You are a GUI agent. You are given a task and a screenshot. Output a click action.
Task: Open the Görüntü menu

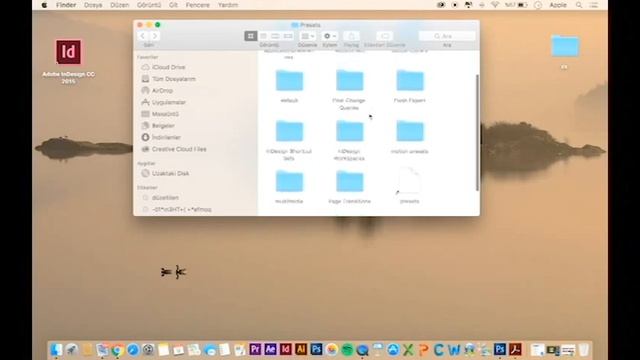(149, 5)
